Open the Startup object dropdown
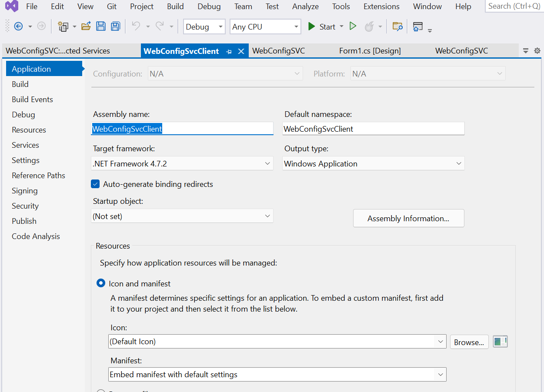Image resolution: width=544 pixels, height=392 pixels. click(x=182, y=216)
